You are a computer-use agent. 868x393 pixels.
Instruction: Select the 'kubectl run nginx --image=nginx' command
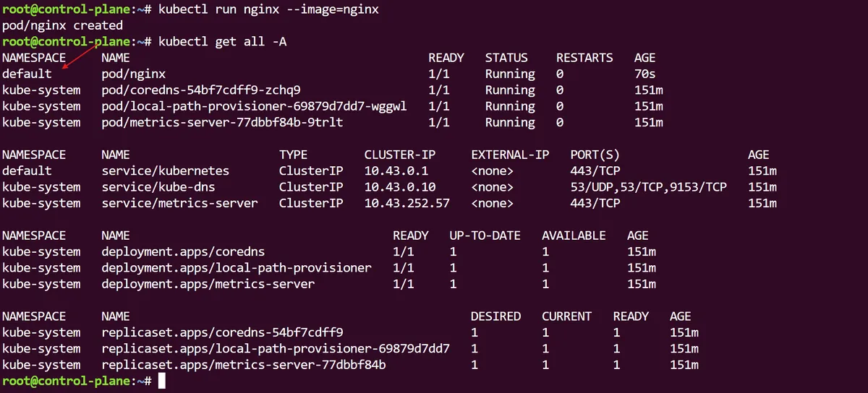[278, 9]
